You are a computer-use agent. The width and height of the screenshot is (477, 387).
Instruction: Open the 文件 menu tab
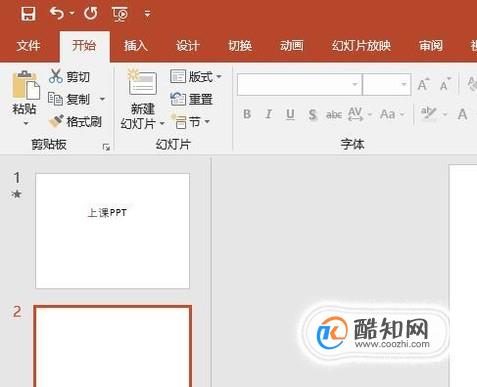(x=29, y=45)
